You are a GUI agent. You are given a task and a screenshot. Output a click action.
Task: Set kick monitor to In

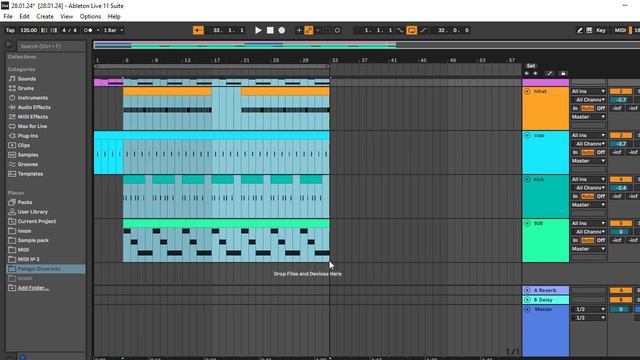tap(575, 196)
